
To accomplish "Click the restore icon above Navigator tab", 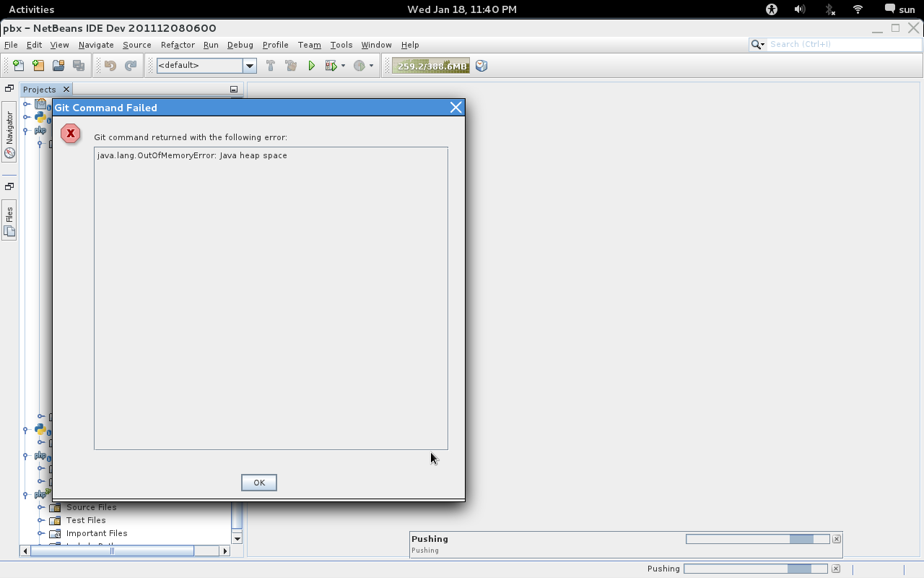I will pyautogui.click(x=9, y=88).
